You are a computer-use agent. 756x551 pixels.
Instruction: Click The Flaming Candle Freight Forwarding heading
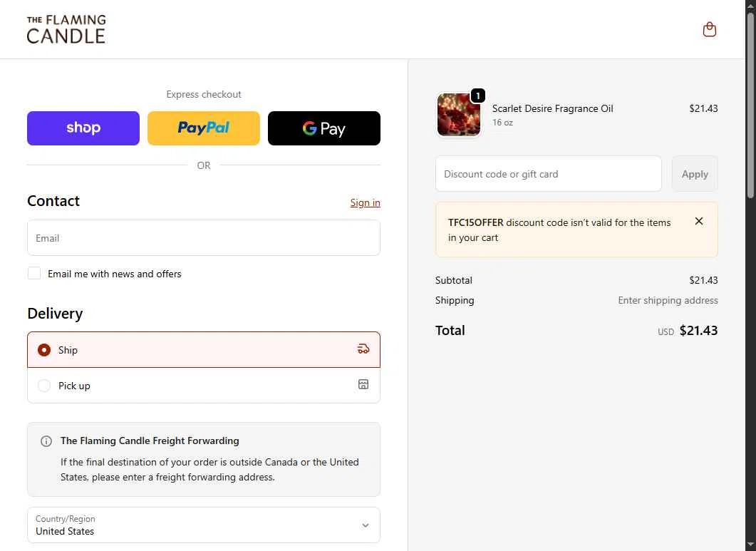[x=150, y=441]
